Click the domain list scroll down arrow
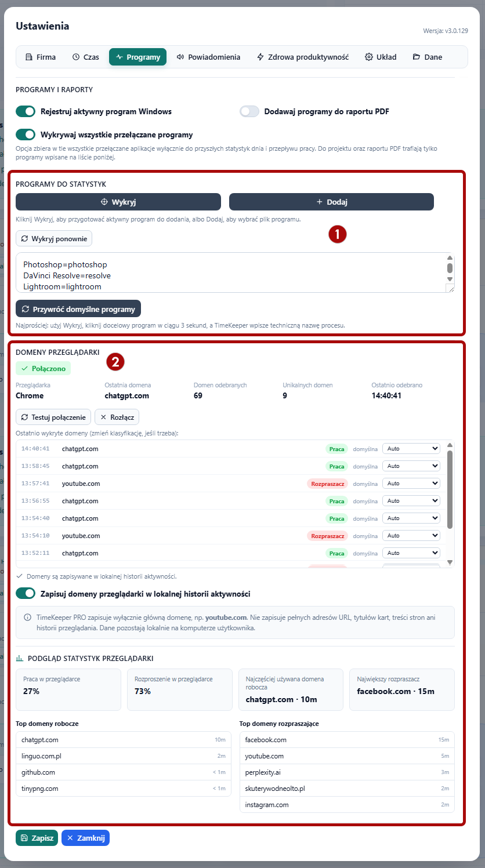 click(x=450, y=562)
